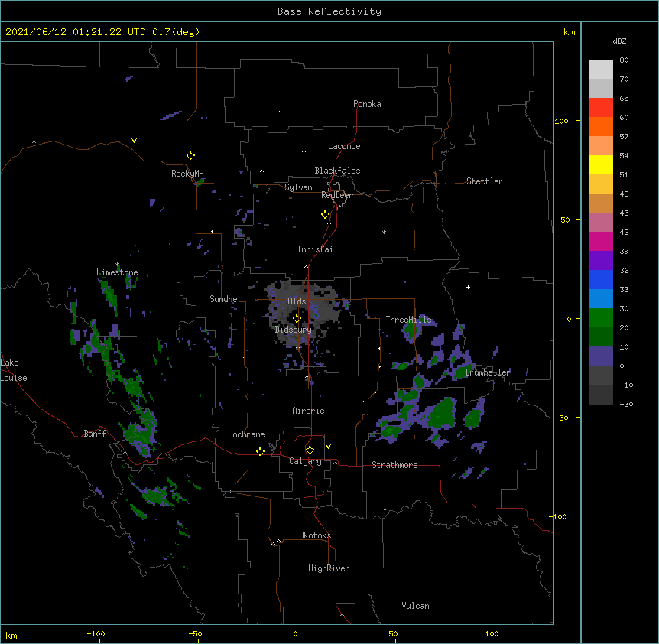Select the Banff label
The height and width of the screenshot is (644, 659).
[x=95, y=434]
